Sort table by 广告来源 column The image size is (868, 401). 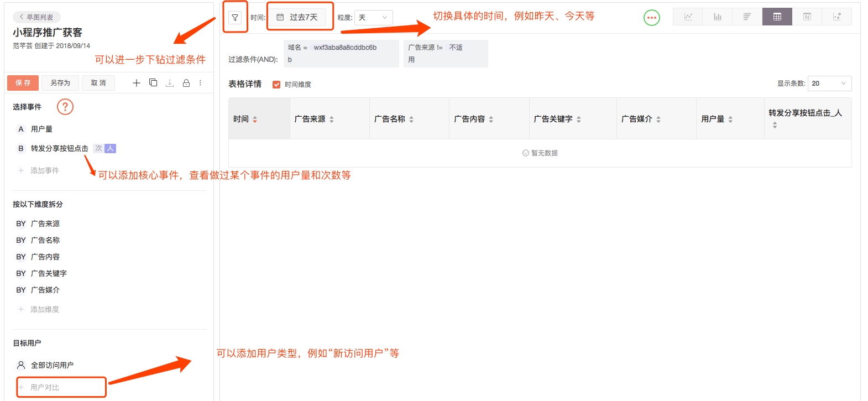pyautogui.click(x=331, y=119)
